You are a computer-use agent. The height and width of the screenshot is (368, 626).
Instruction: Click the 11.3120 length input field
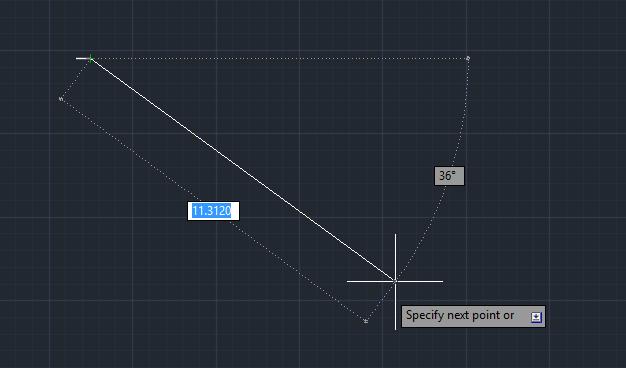pyautogui.click(x=213, y=211)
